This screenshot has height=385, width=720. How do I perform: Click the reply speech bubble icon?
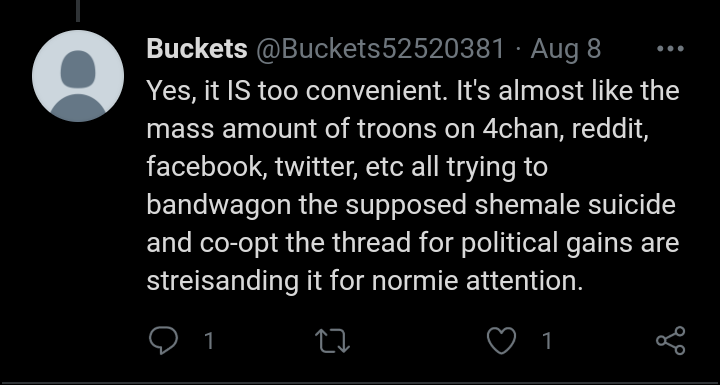[163, 341]
